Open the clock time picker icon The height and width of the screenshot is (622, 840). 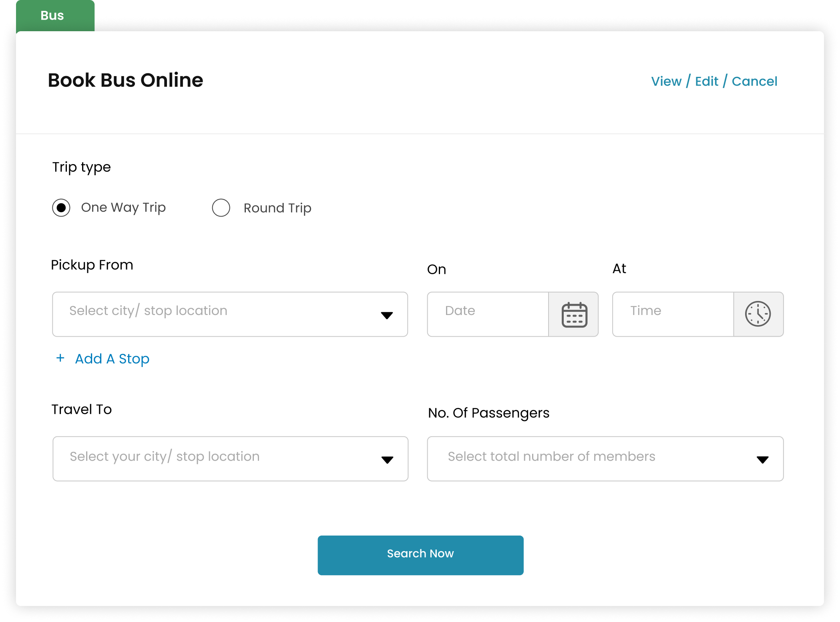tap(758, 314)
